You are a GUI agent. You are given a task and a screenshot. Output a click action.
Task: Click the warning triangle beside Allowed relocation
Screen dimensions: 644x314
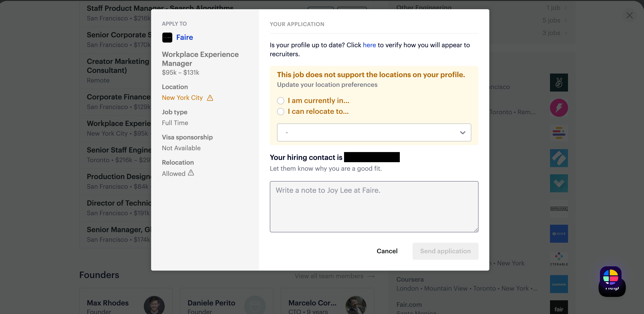point(191,173)
